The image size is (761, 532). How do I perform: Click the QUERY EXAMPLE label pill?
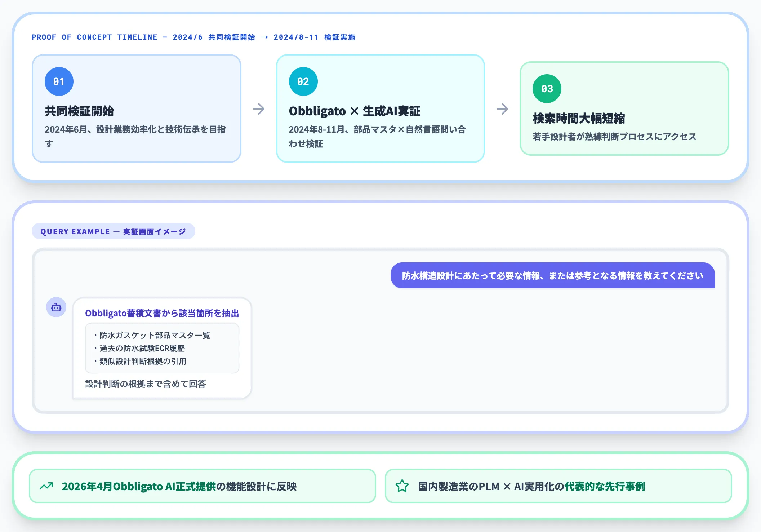pos(114,231)
